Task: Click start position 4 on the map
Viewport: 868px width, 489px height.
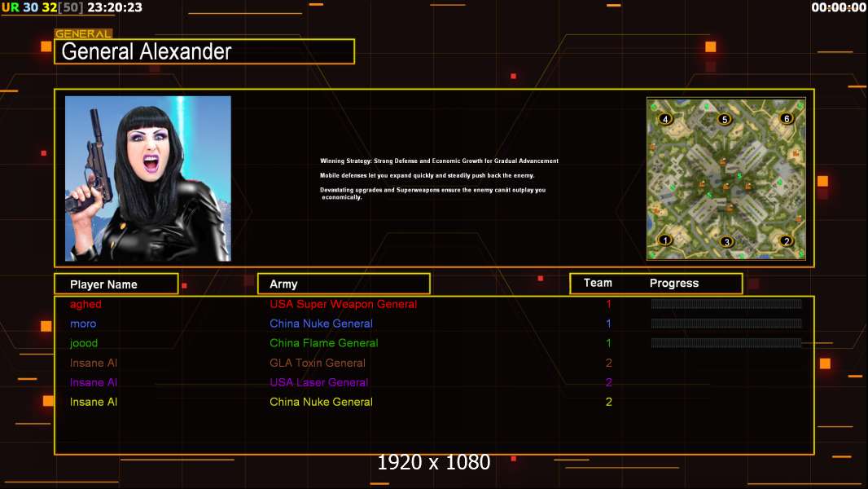Action: click(x=664, y=118)
